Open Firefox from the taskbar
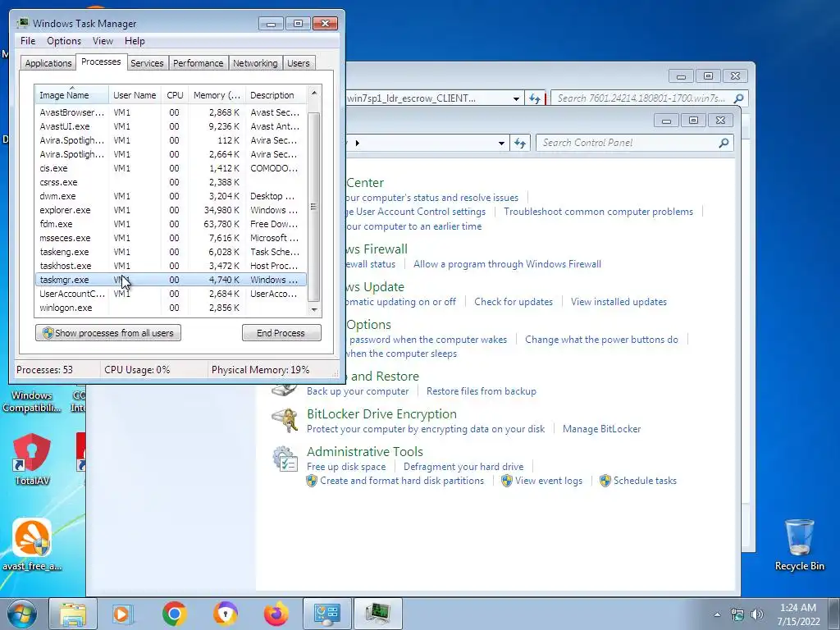 [276, 614]
